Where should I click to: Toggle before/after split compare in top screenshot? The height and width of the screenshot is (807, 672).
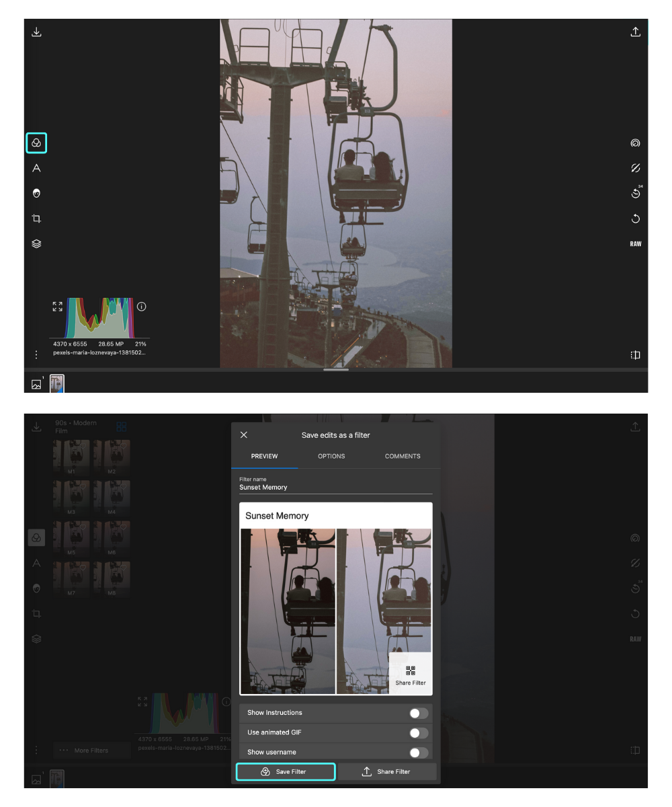(635, 355)
